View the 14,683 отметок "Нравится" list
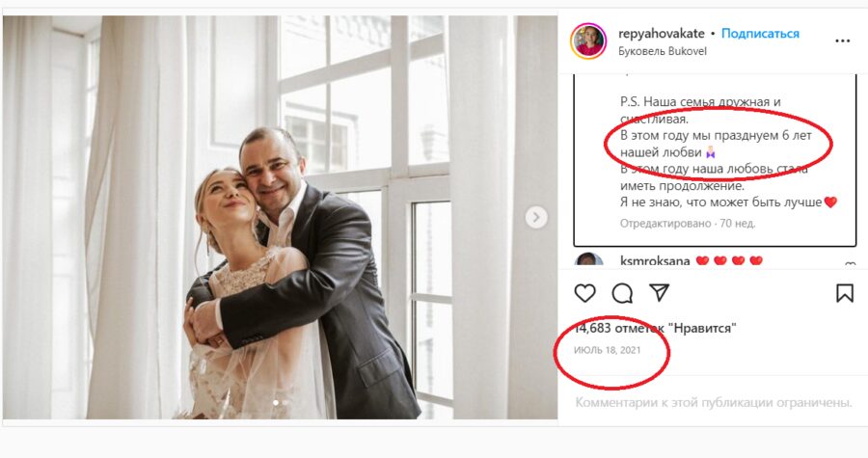 (656, 328)
